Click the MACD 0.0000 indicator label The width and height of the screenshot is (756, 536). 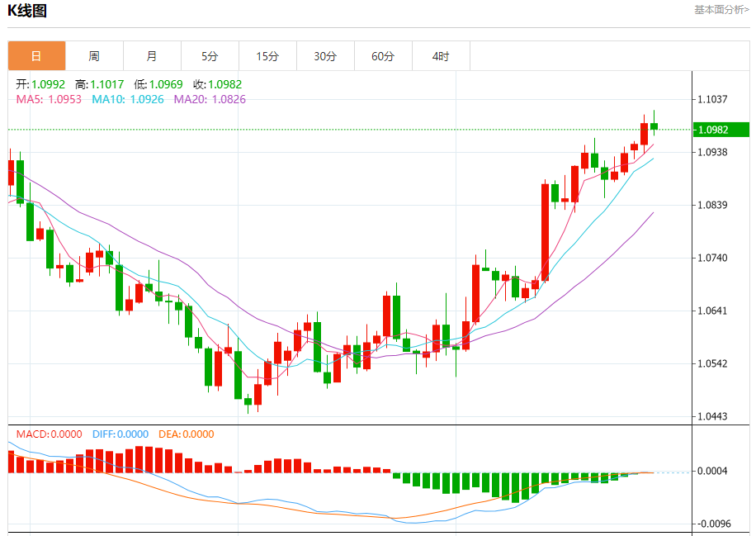click(50, 434)
